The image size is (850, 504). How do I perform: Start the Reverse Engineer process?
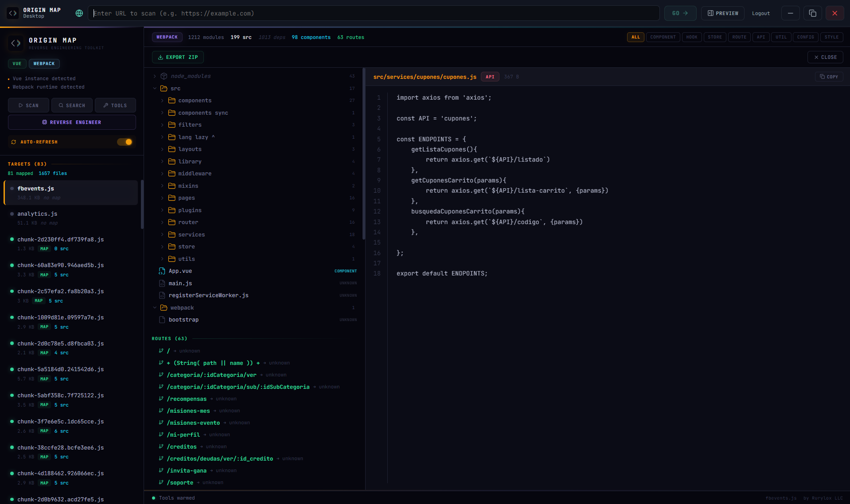71,122
